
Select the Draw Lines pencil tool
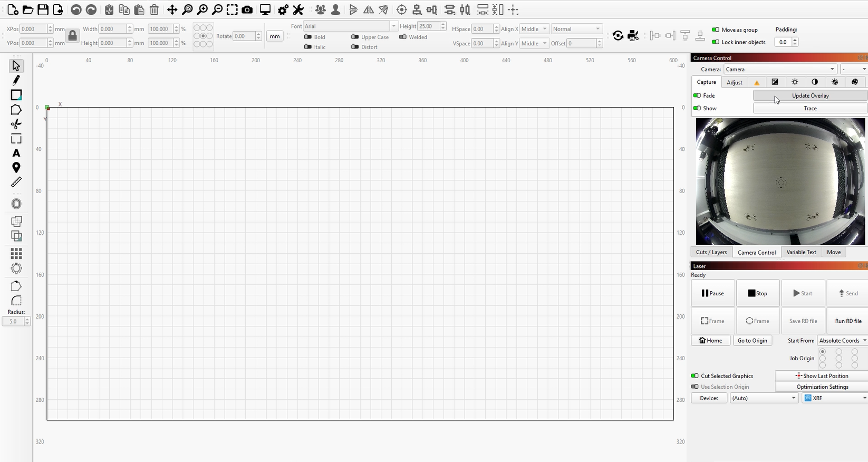tap(16, 80)
